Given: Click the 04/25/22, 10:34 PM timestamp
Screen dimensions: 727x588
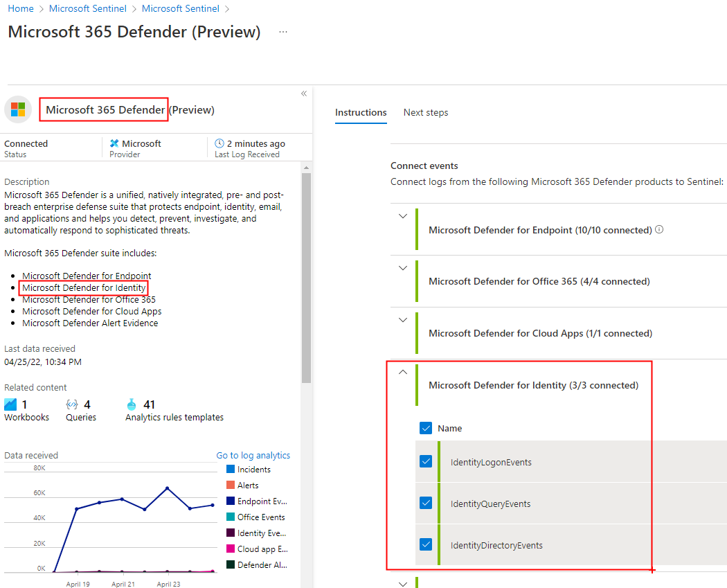Looking at the screenshot, I should click(43, 362).
